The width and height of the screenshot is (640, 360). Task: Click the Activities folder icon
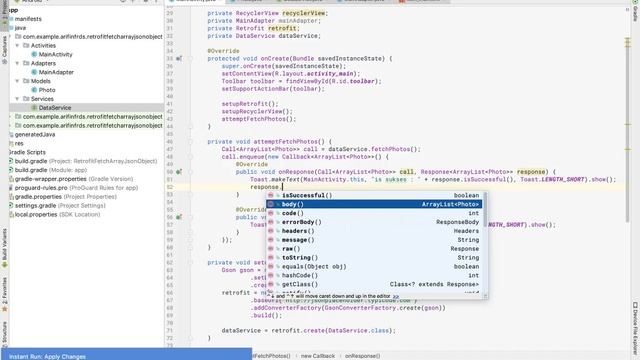26,45
